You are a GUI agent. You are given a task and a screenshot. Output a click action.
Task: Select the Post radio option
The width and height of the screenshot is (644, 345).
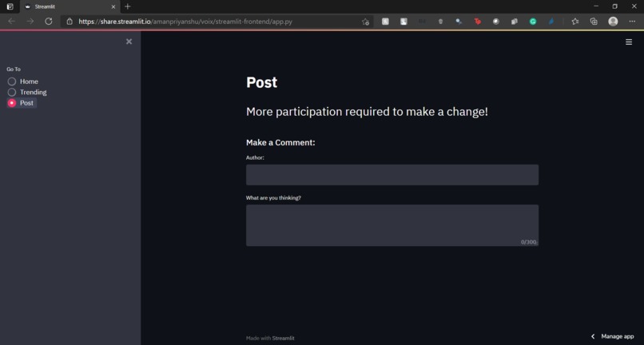click(x=22, y=103)
